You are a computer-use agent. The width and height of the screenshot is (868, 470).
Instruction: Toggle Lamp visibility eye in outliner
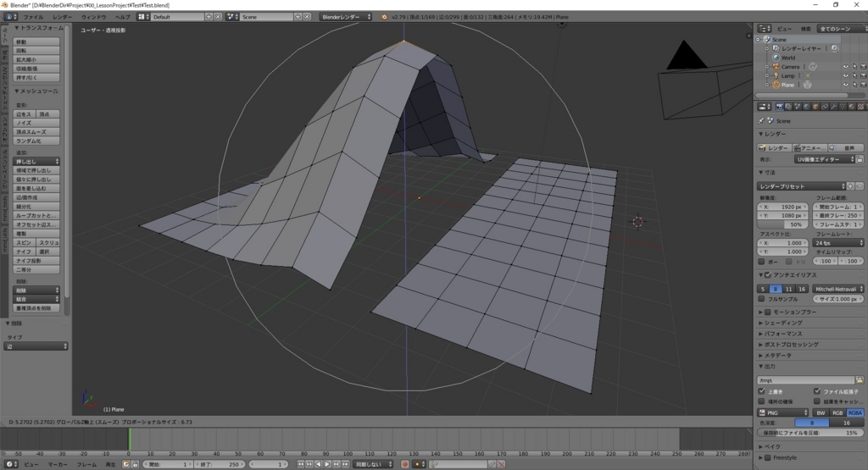click(x=845, y=75)
